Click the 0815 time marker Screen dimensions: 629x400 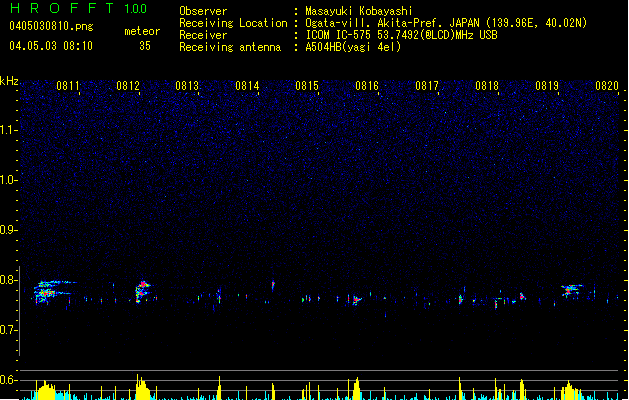pos(307,85)
